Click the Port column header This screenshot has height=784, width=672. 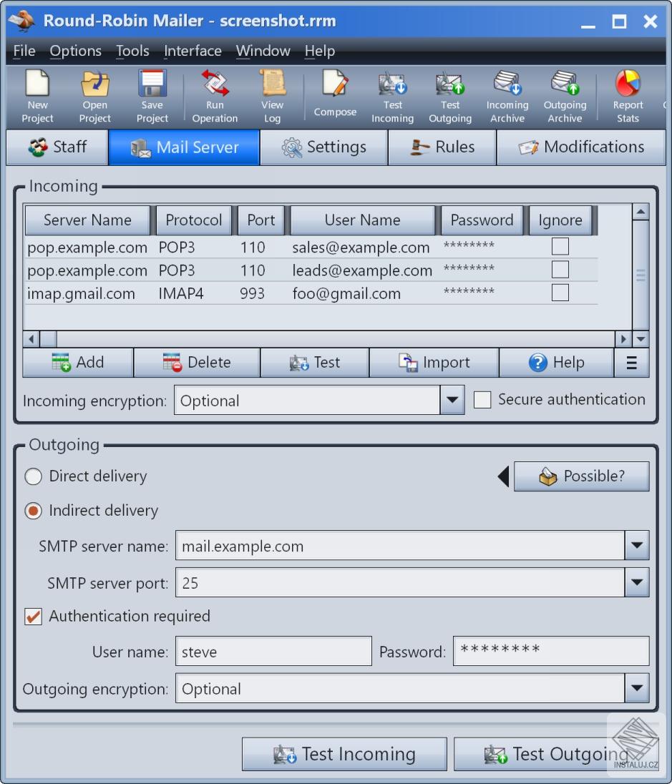pyautogui.click(x=260, y=220)
